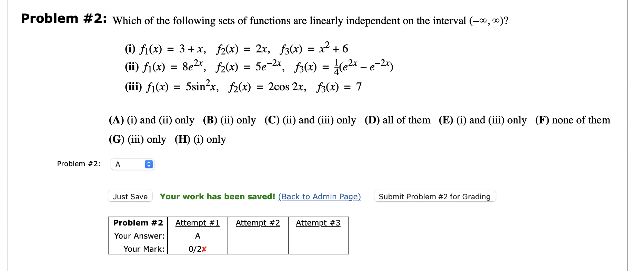This screenshot has height=271, width=644.
Task: Click the Problem #2 header in results table
Action: pyautogui.click(x=138, y=223)
